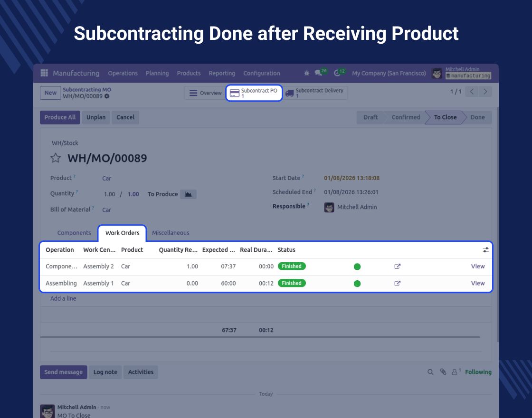Select the Draft status stage
Image resolution: width=532 pixels, height=418 pixels.
coord(370,117)
